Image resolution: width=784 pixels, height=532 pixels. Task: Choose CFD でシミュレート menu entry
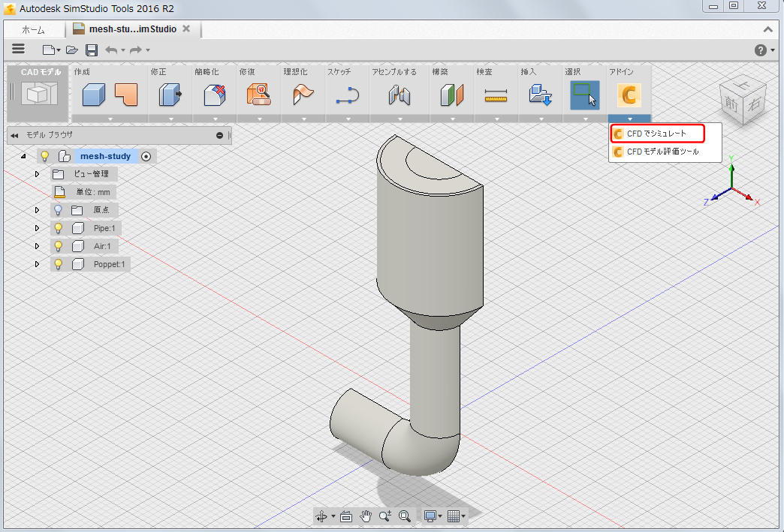pos(656,134)
